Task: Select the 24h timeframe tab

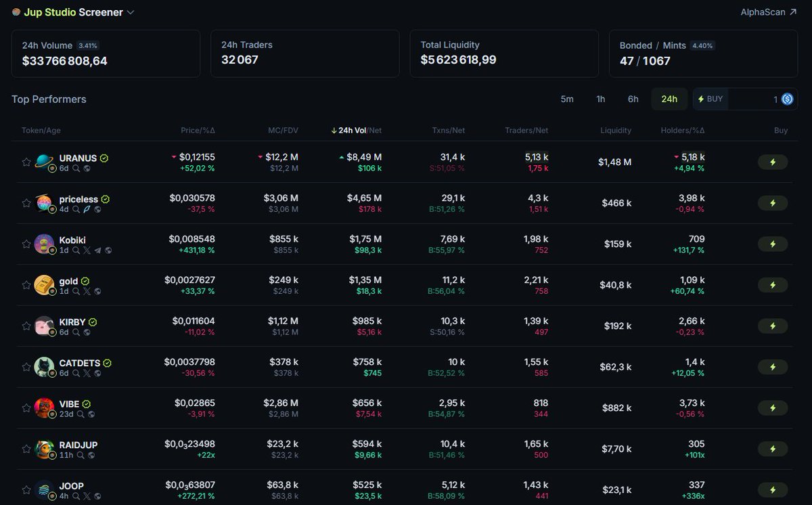Action: tap(669, 99)
